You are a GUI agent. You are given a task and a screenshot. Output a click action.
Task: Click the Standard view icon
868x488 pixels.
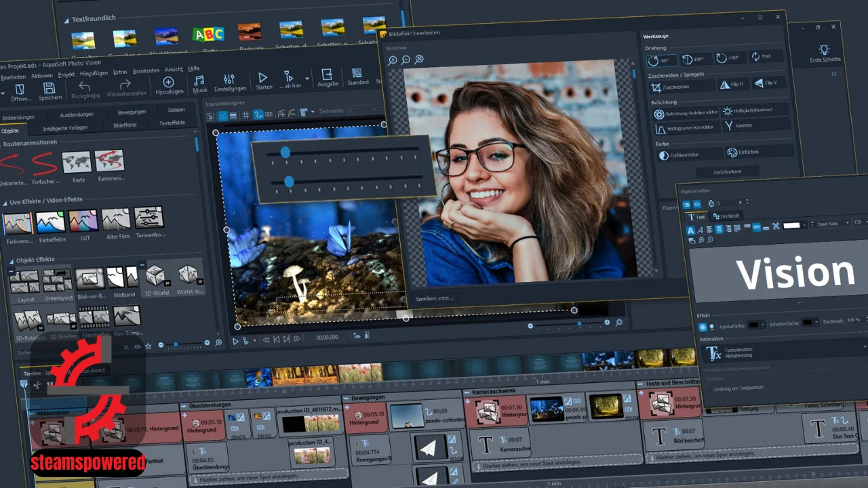point(357,73)
